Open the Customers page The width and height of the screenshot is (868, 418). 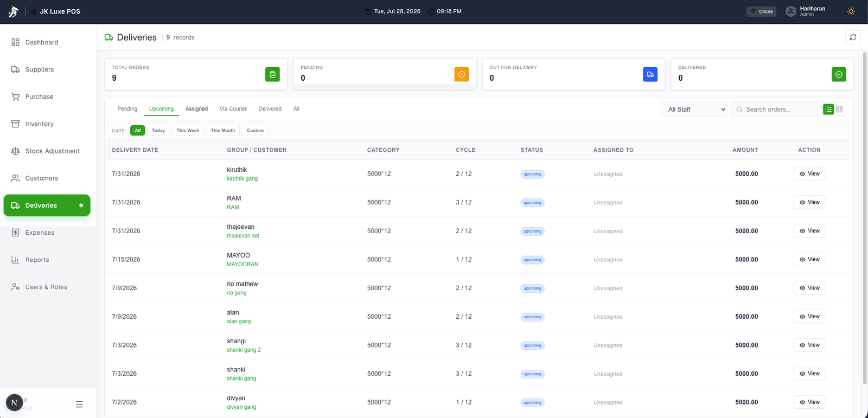pyautogui.click(x=47, y=178)
